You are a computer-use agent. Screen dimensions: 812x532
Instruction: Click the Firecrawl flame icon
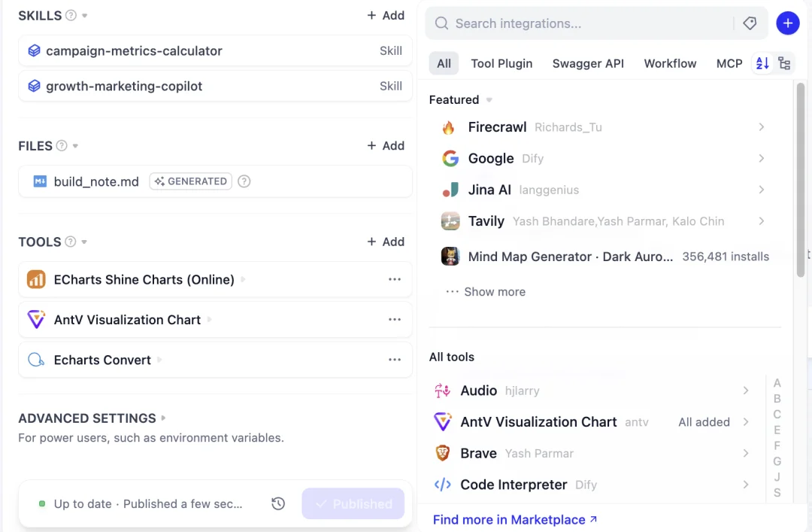(448, 128)
